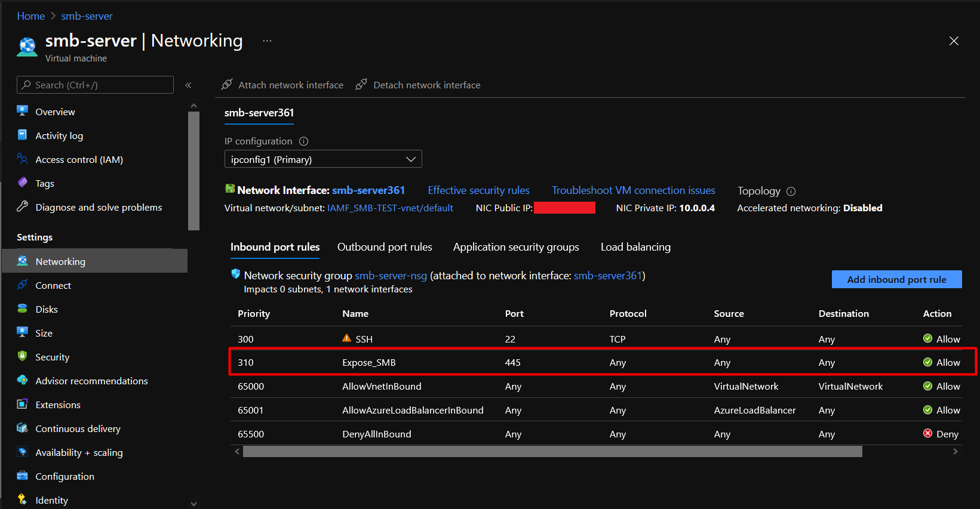
Task: Click the Overview monitor icon in sidebar
Action: pyautogui.click(x=22, y=110)
